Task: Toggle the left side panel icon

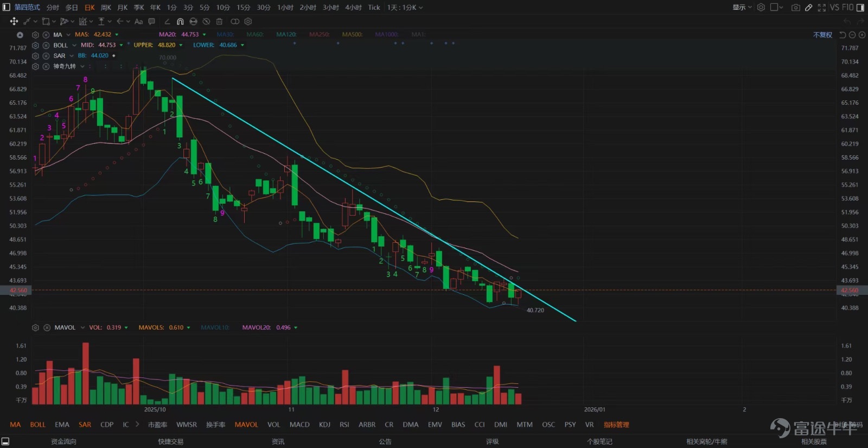Action: click(x=7, y=7)
